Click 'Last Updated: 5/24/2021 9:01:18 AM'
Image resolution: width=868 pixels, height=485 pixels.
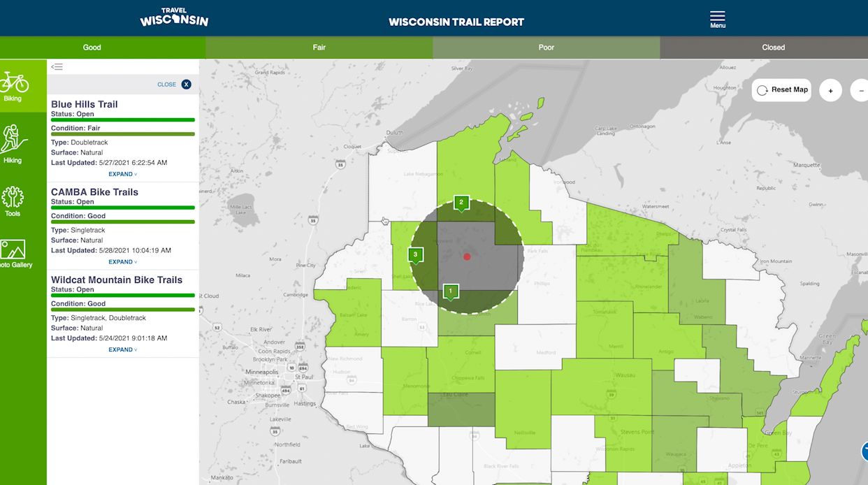[x=109, y=338]
